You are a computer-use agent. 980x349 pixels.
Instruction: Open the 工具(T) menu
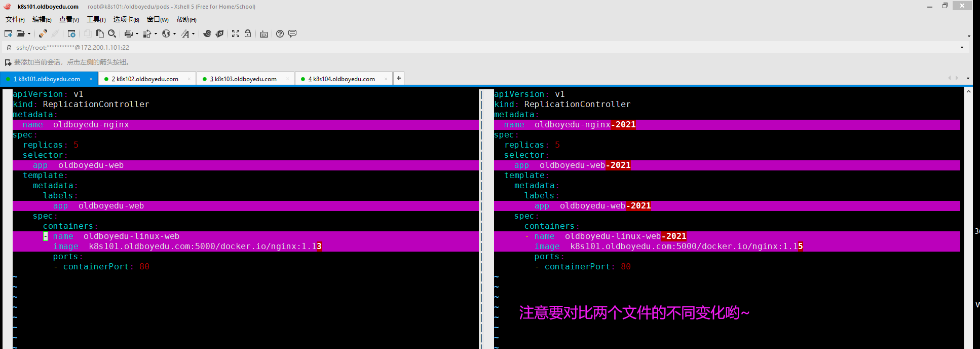[x=96, y=19]
